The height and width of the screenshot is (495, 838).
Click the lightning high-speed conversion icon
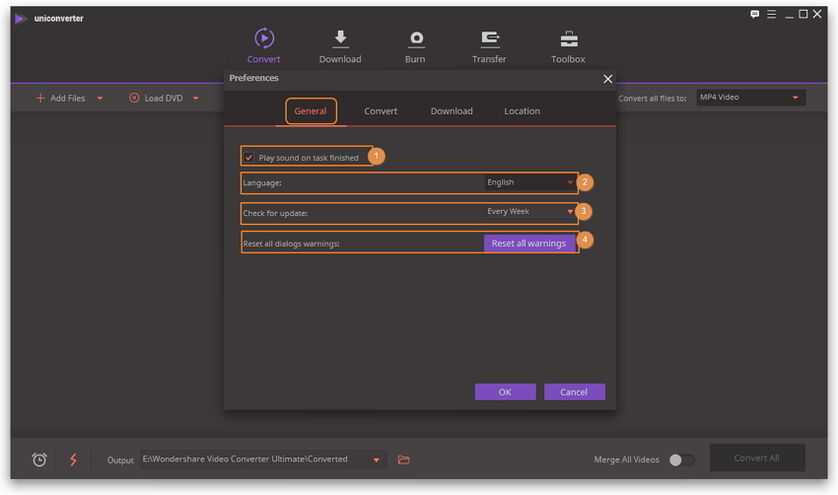(73, 459)
